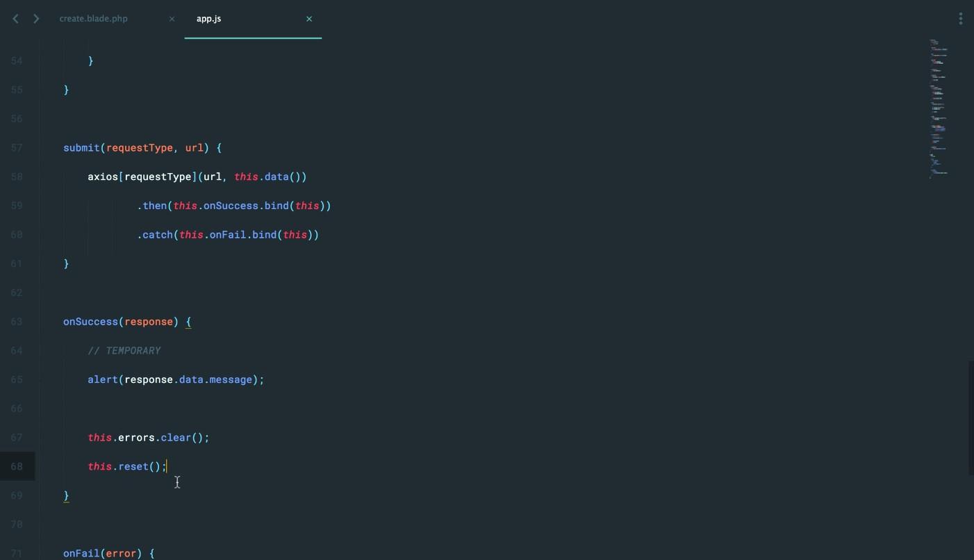The height and width of the screenshot is (560, 974).
Task: Click line number 54 in the gutter
Action: point(16,61)
